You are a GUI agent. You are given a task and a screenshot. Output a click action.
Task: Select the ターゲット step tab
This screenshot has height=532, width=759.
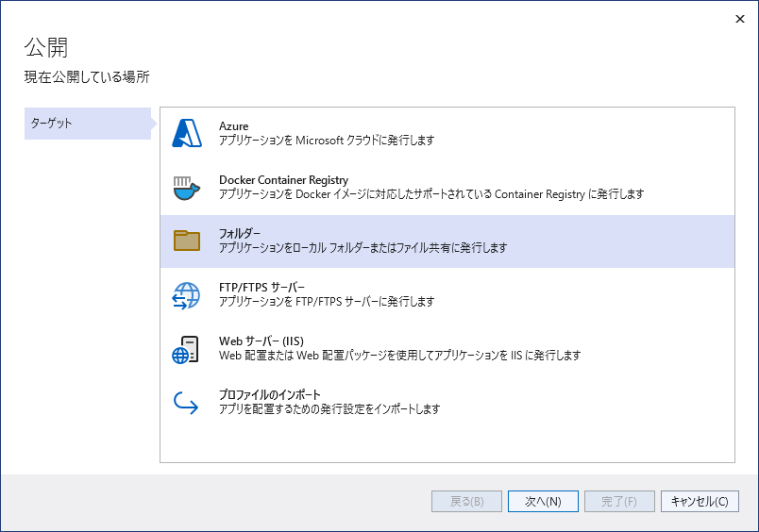coord(87,124)
